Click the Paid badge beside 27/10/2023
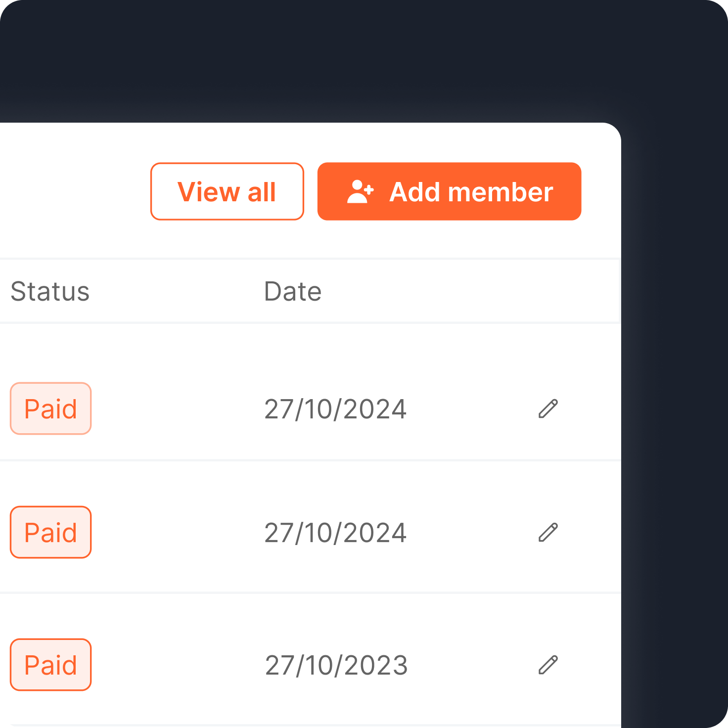The width and height of the screenshot is (728, 728). (x=51, y=665)
